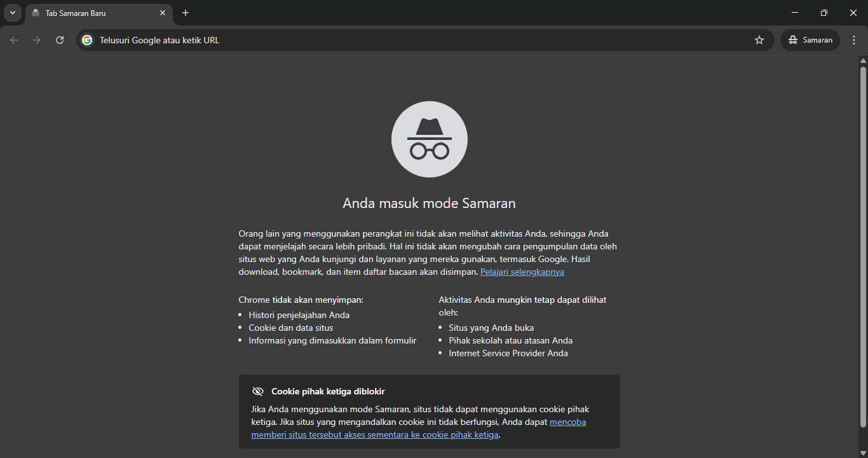
Task: Click the Samaran badge in the toolbar
Action: 810,39
